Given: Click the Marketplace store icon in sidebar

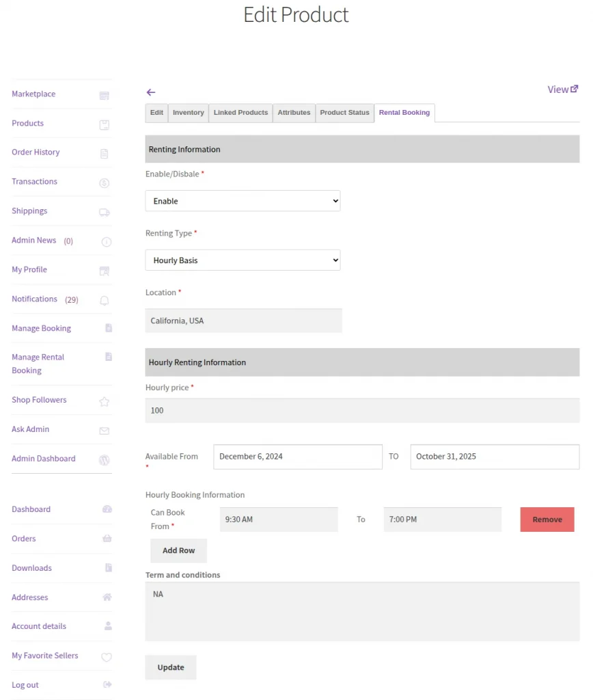Looking at the screenshot, I should 105,96.
